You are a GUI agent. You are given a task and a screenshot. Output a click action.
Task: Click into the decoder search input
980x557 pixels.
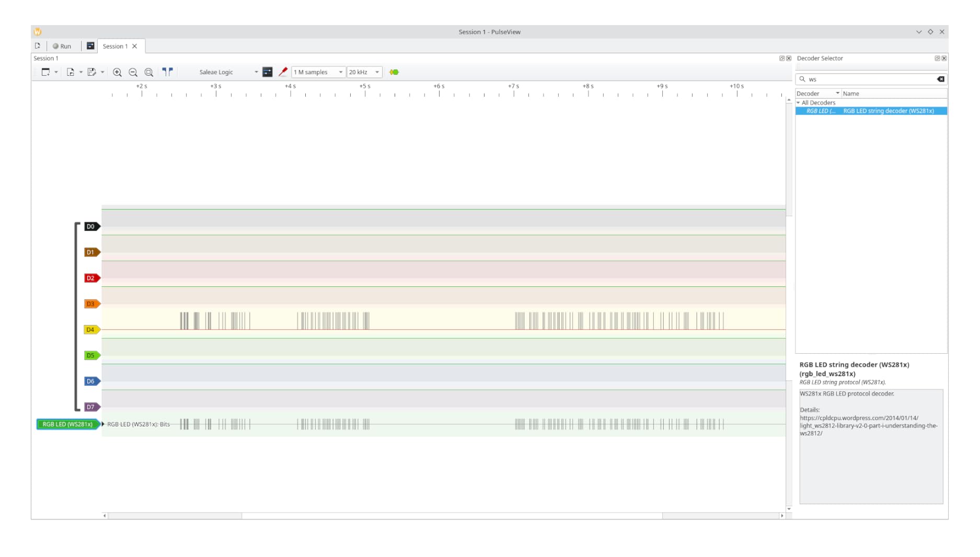pyautogui.click(x=870, y=79)
